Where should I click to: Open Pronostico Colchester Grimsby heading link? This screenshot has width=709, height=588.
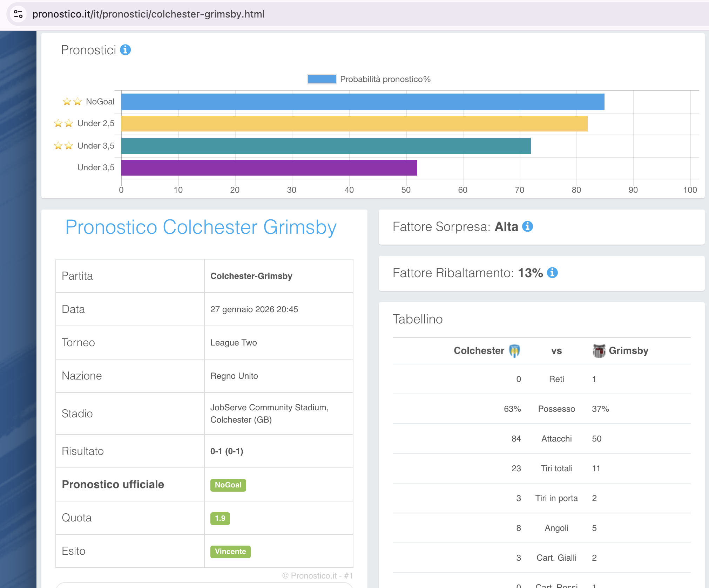(x=201, y=227)
